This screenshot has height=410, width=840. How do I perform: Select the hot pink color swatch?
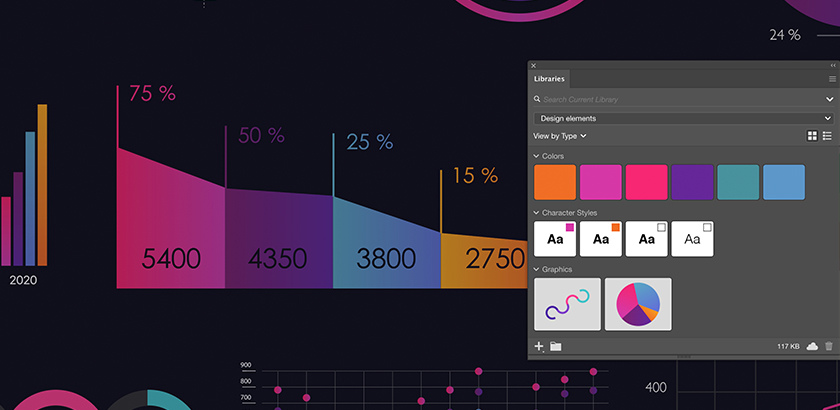click(647, 182)
